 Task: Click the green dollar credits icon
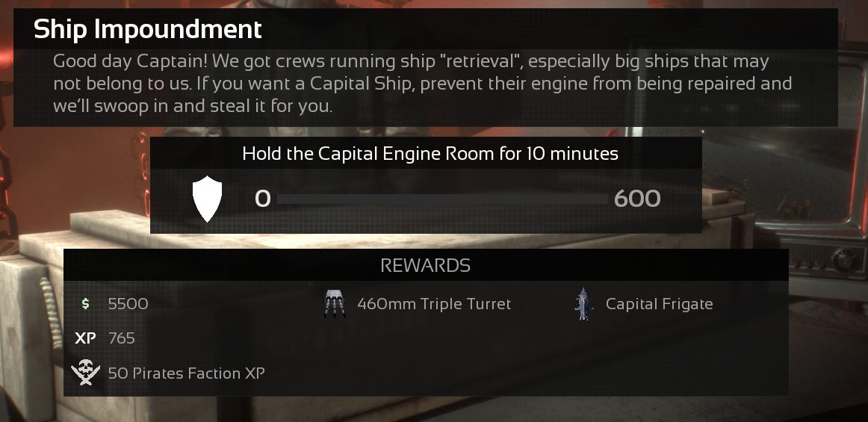(x=86, y=304)
